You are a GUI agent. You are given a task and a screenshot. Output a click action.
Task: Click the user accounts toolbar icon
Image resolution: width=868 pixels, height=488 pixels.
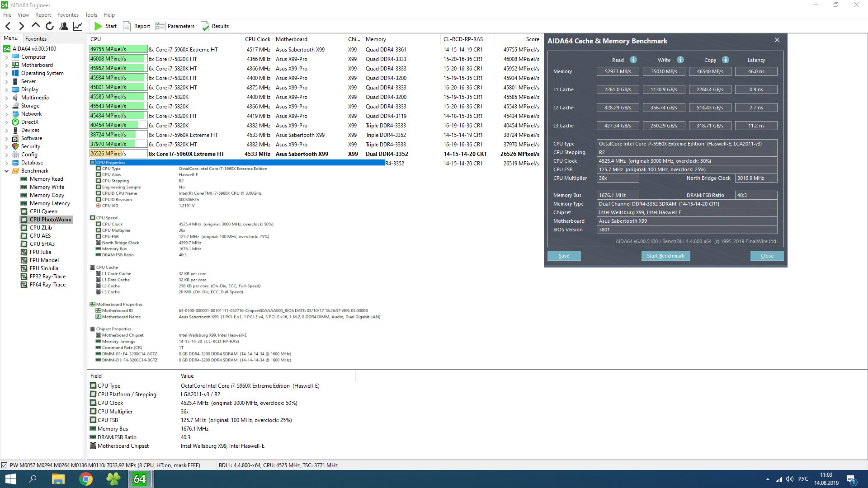point(64,26)
